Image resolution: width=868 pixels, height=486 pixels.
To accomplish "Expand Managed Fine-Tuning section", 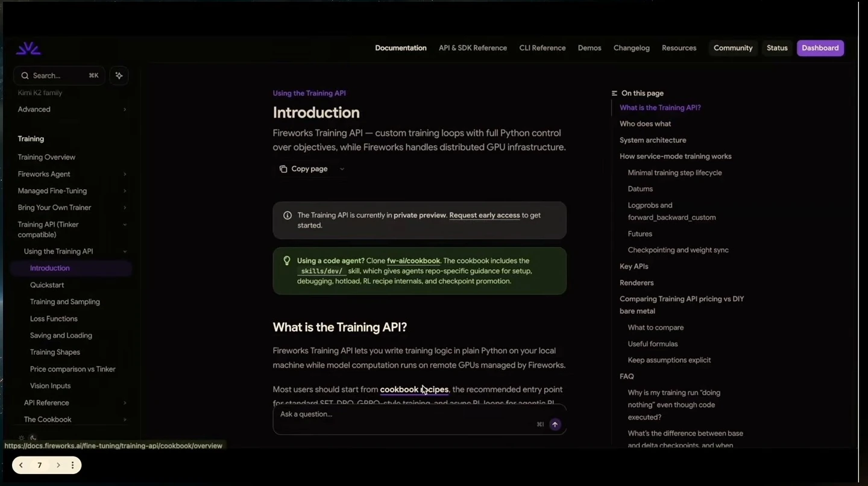I will 125,192.
